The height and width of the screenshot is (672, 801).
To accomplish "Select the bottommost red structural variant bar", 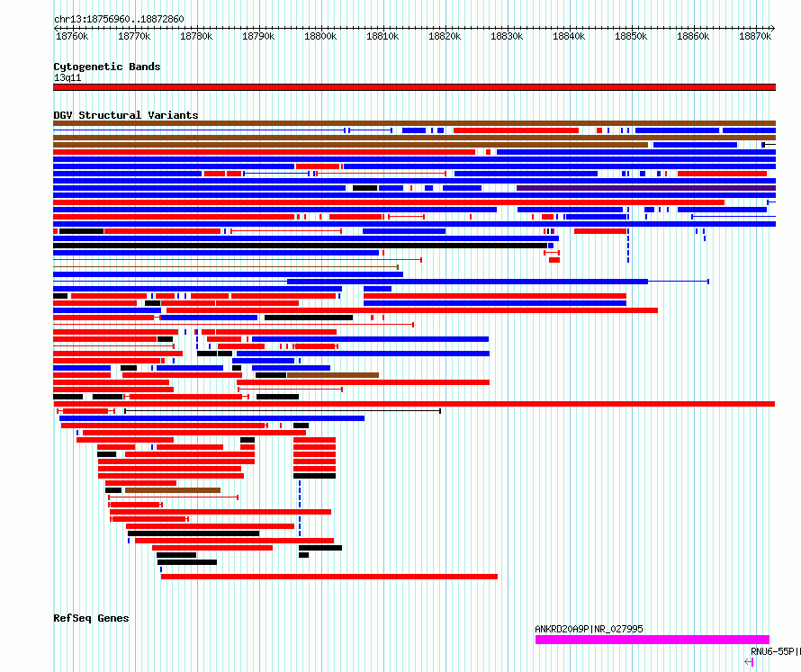I will (329, 577).
